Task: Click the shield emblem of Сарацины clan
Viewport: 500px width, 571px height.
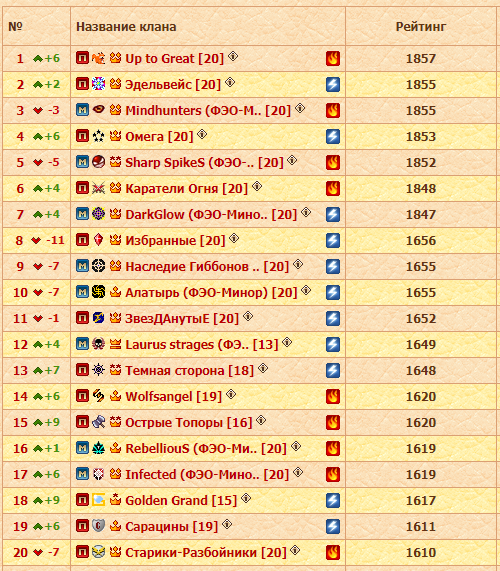Action: coord(98,526)
